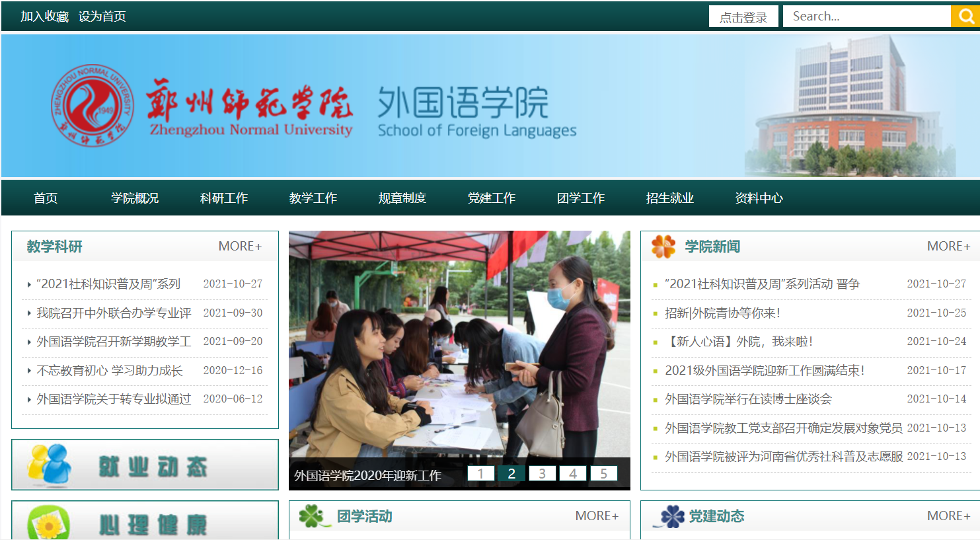The height and width of the screenshot is (540, 980).
Task: Select carousel indicator 4 in the slideshow pager
Action: click(x=573, y=473)
